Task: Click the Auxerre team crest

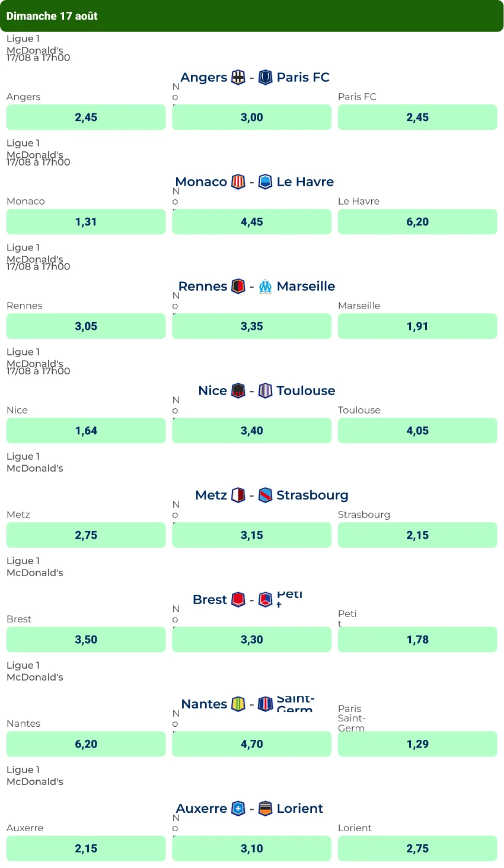Action: 238,809
